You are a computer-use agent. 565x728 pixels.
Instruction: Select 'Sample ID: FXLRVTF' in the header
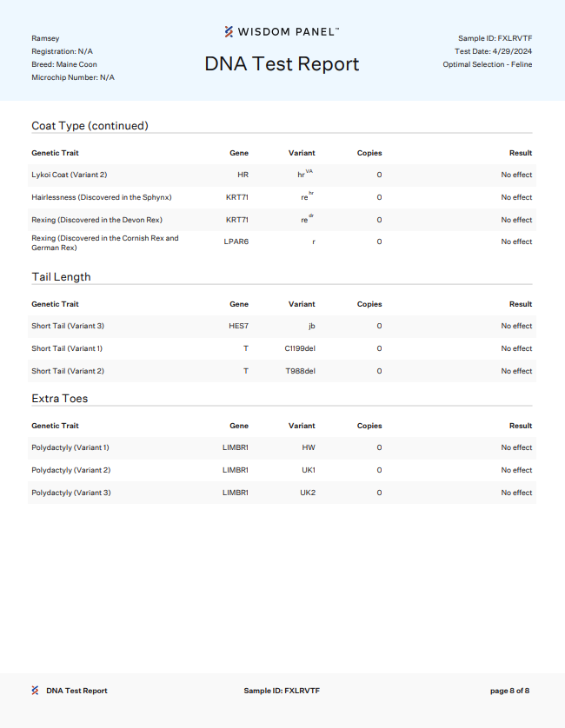pyautogui.click(x=495, y=38)
